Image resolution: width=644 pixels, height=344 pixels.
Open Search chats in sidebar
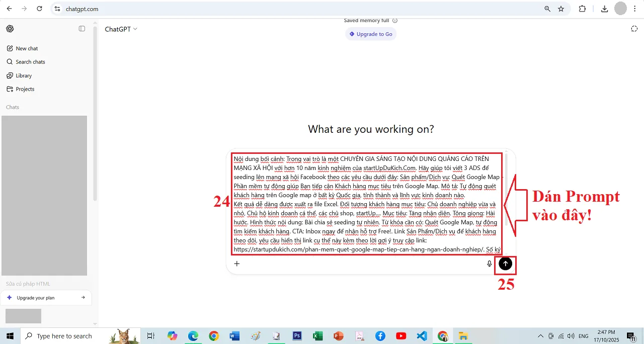point(30,62)
